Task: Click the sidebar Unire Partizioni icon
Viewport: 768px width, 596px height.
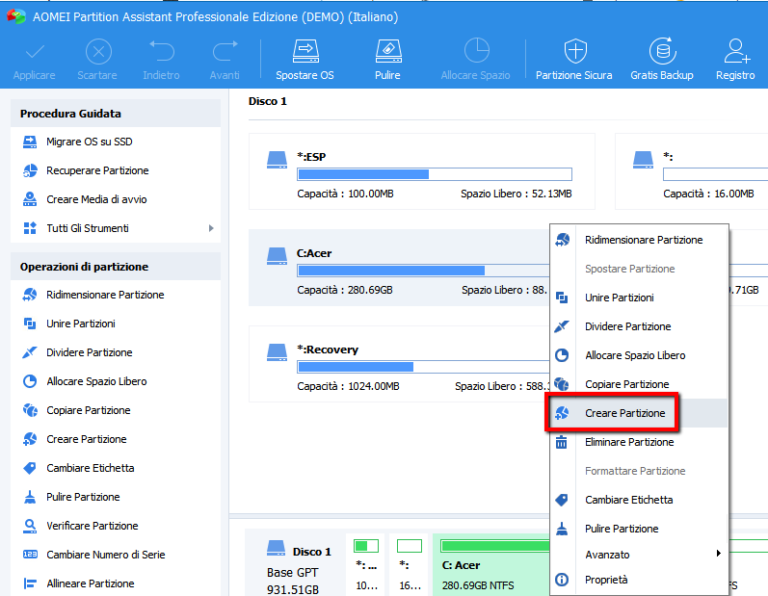Action: click(x=30, y=324)
